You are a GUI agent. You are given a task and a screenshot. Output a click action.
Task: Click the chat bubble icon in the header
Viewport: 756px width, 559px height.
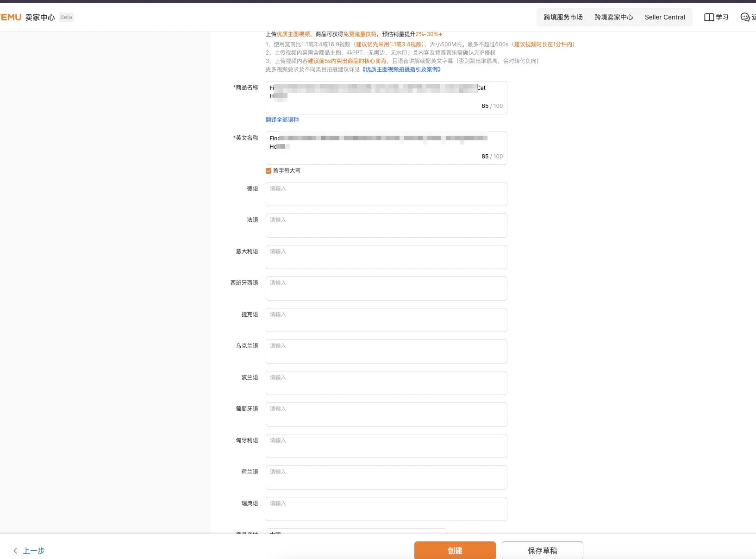(745, 17)
